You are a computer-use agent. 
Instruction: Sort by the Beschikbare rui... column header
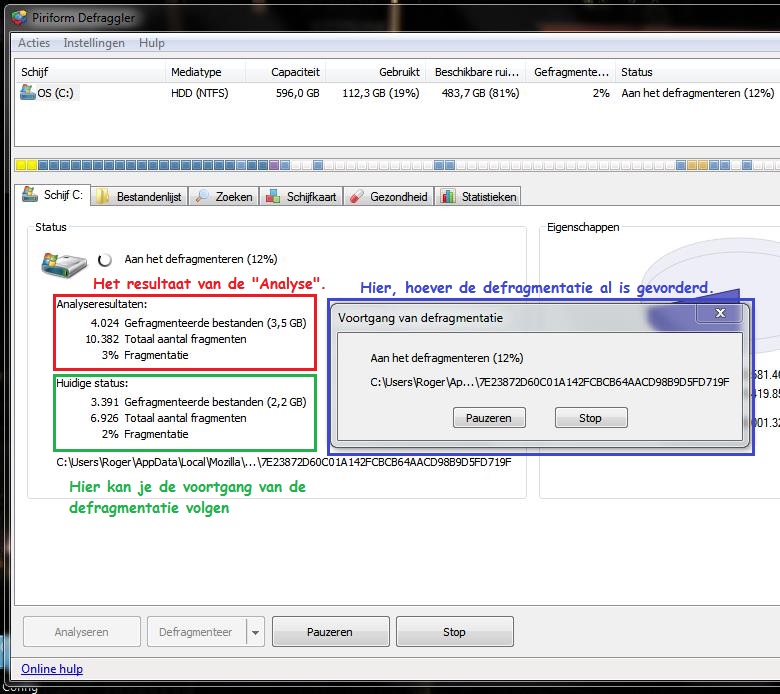tap(476, 72)
